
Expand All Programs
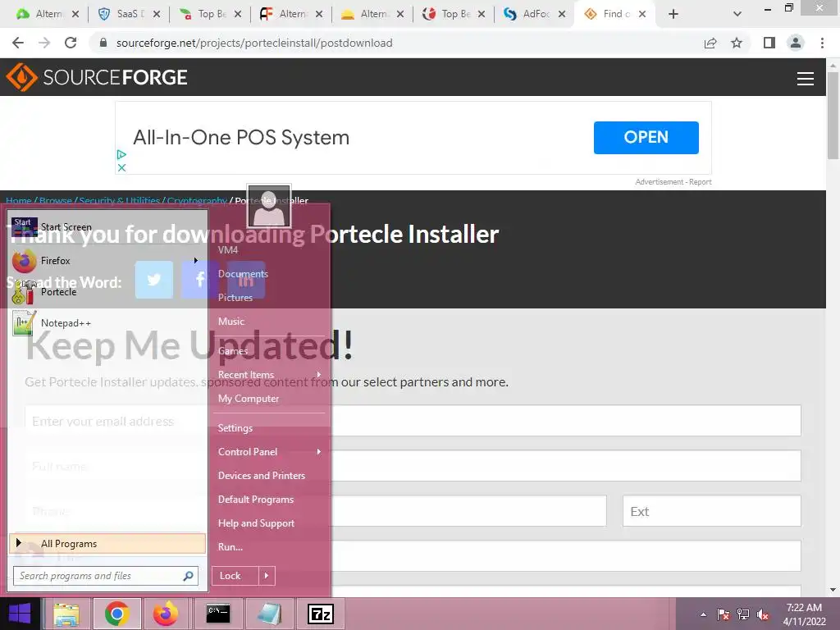(107, 544)
